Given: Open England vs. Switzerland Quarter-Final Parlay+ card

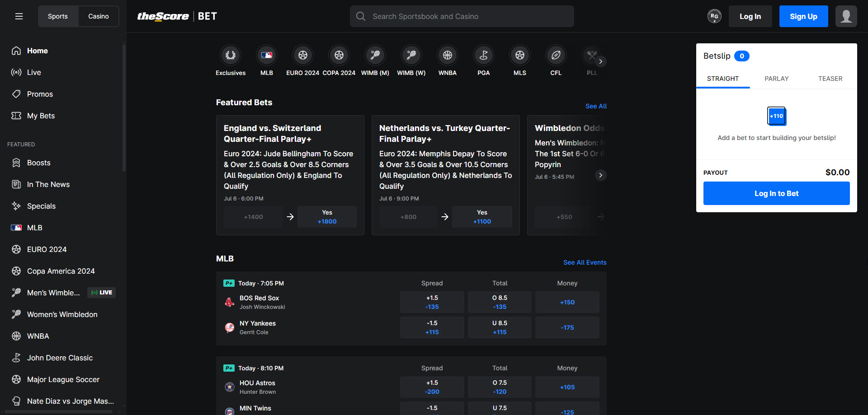Looking at the screenshot, I should pos(290,175).
